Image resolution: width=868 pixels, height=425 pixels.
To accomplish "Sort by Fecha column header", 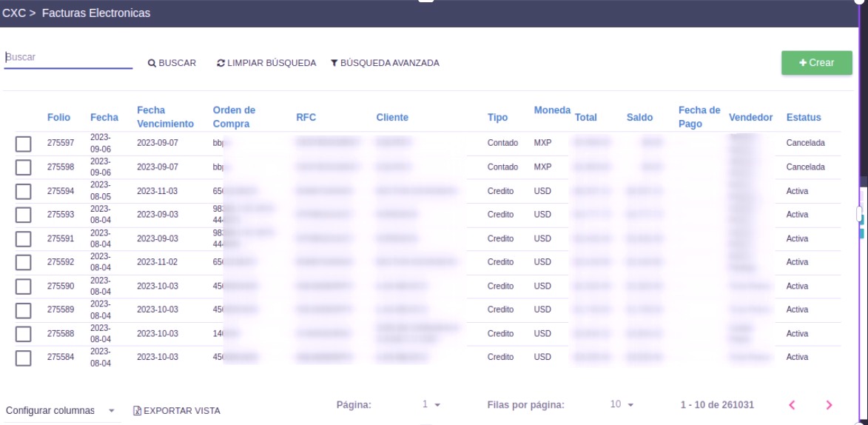I will click(104, 118).
